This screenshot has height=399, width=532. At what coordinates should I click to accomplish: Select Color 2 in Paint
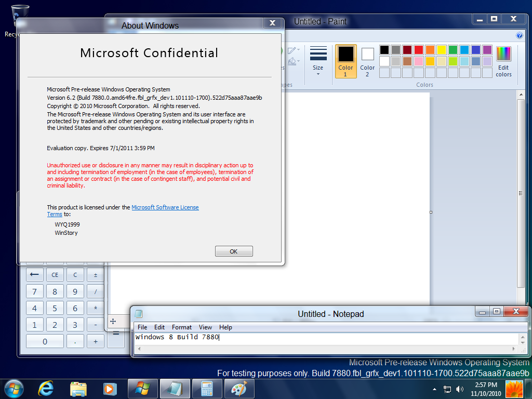[367, 61]
